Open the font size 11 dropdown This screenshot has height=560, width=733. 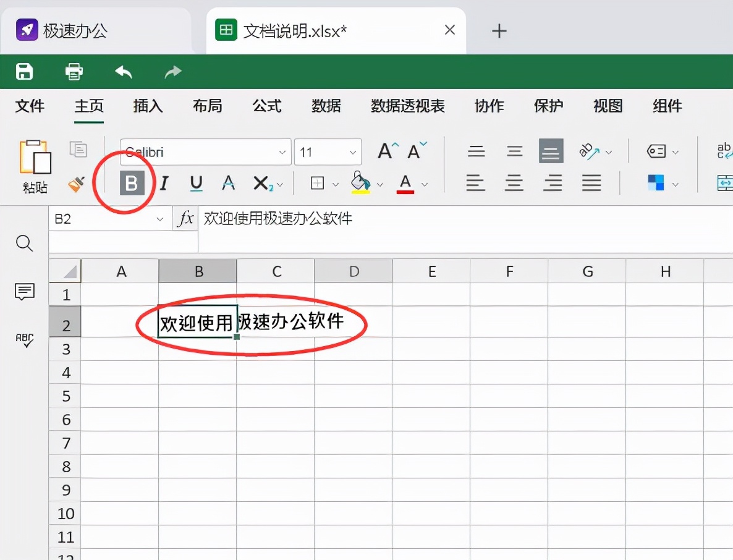[x=328, y=151]
